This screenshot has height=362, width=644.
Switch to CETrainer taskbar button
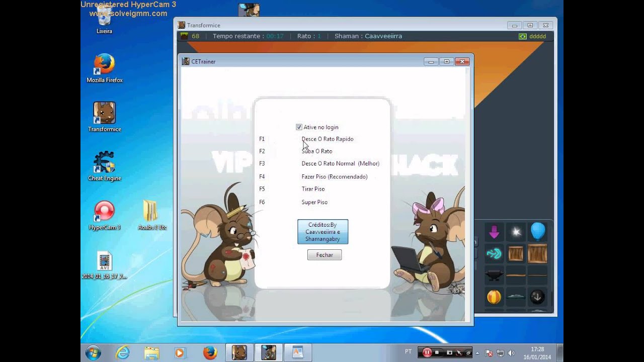click(x=268, y=352)
